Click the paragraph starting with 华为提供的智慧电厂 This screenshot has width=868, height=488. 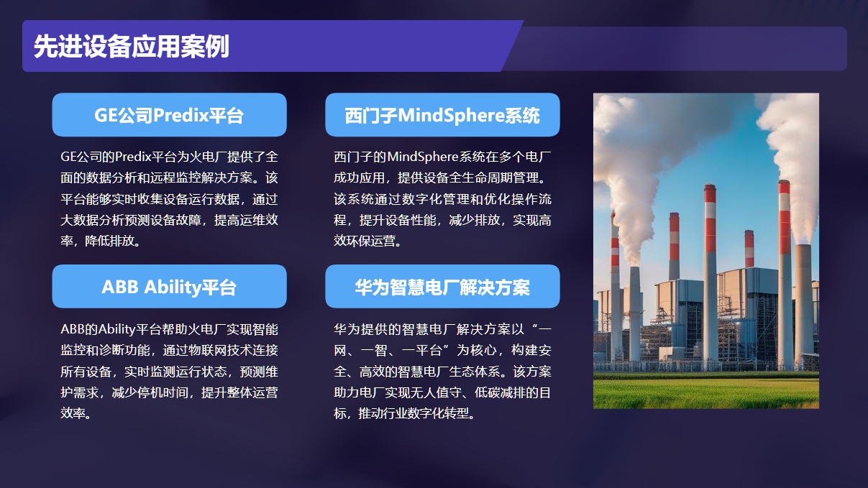[442, 372]
